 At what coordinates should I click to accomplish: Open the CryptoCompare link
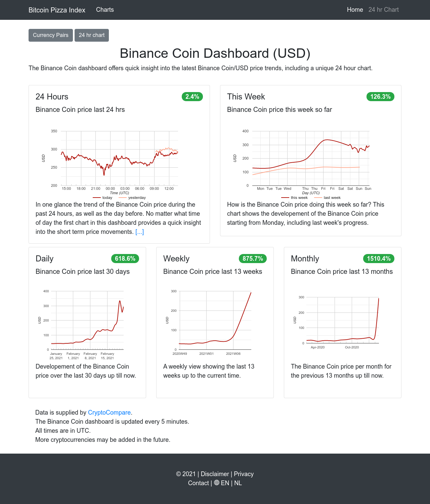pos(109,412)
